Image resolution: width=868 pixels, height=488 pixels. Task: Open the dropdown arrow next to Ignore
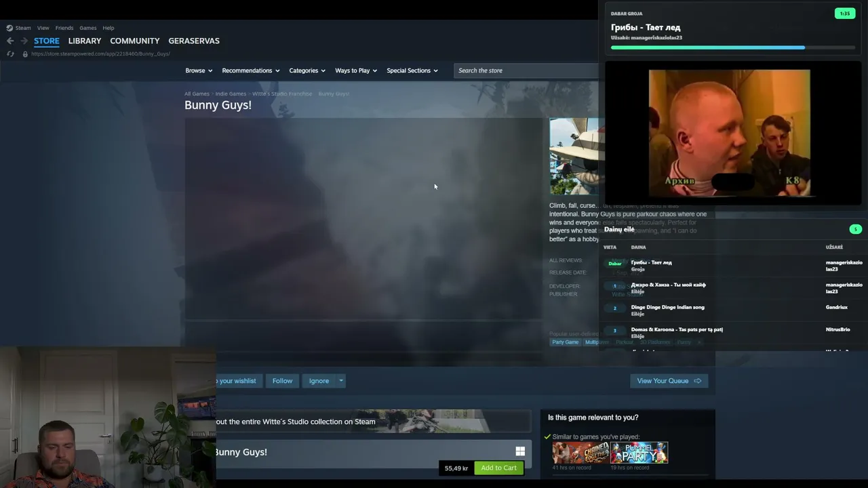pyautogui.click(x=341, y=381)
